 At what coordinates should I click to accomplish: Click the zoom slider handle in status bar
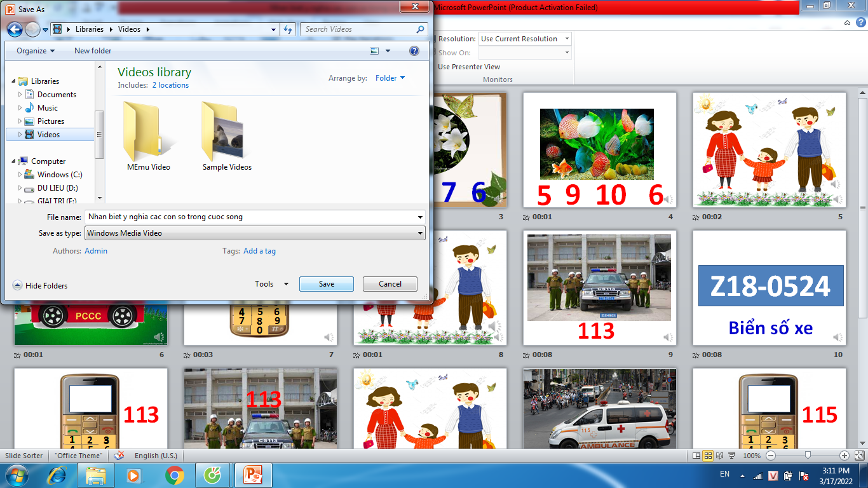pos(807,456)
